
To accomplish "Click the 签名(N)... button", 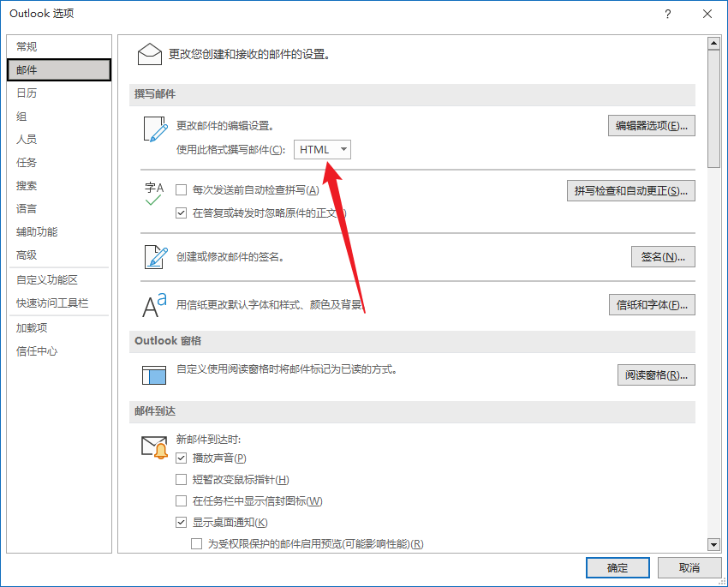I will [663, 257].
